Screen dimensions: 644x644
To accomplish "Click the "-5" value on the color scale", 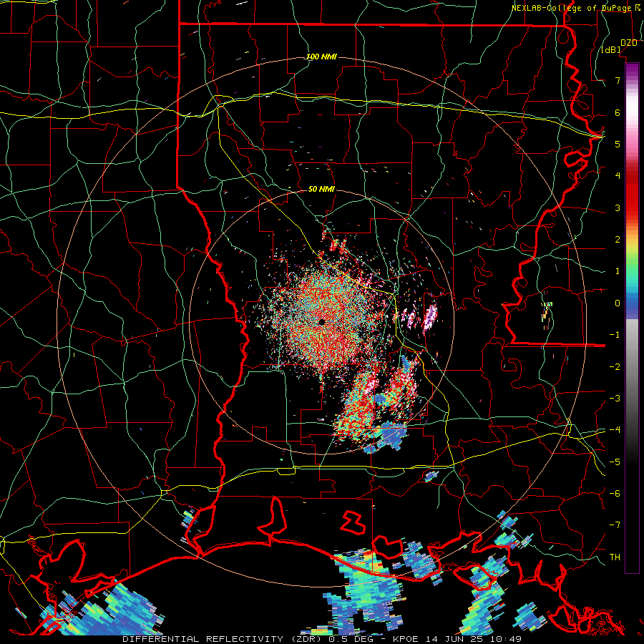I will [x=615, y=462].
